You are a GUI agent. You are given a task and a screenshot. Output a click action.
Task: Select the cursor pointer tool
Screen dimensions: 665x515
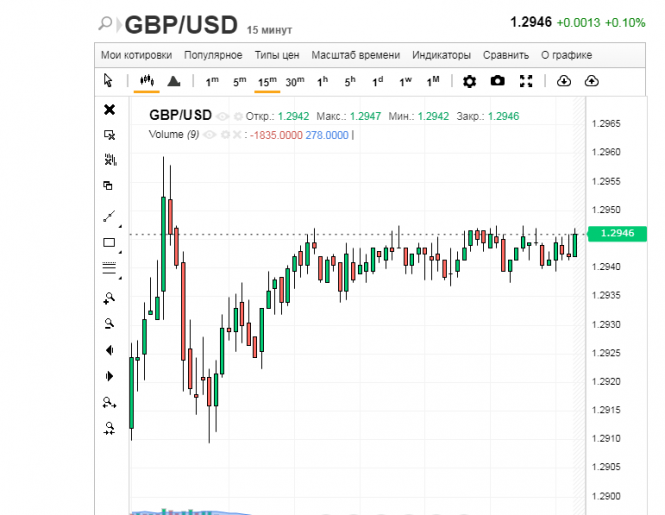click(108, 80)
